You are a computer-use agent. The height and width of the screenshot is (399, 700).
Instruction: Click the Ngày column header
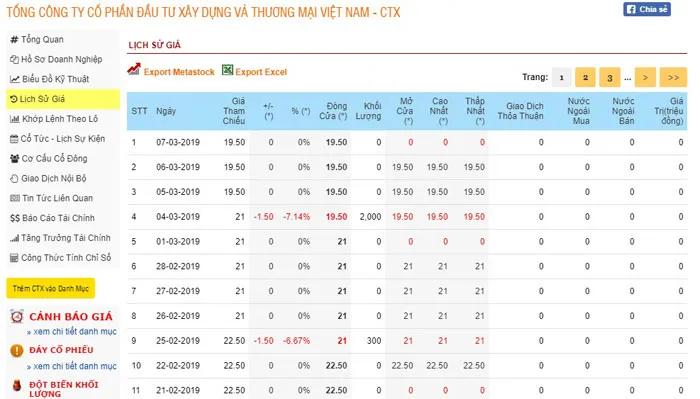[x=166, y=111]
